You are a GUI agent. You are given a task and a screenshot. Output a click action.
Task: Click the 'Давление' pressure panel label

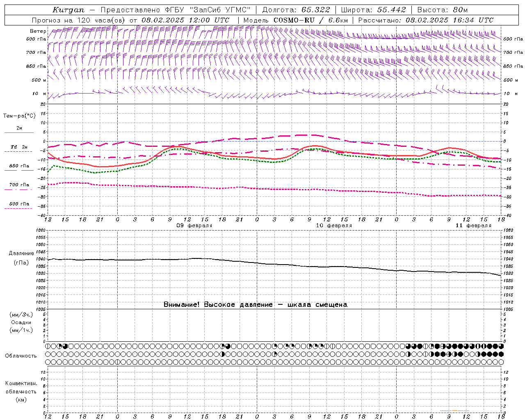pos(21,253)
